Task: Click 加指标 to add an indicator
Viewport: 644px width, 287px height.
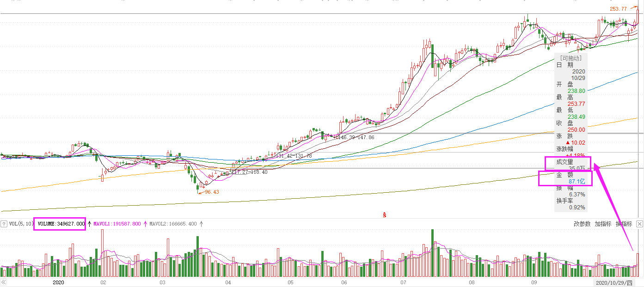Action: pyautogui.click(x=603, y=224)
